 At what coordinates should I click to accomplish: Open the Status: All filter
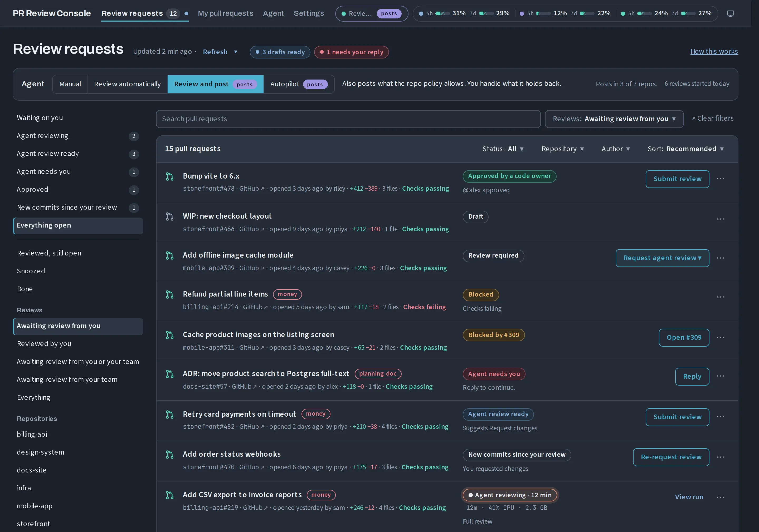coord(503,149)
